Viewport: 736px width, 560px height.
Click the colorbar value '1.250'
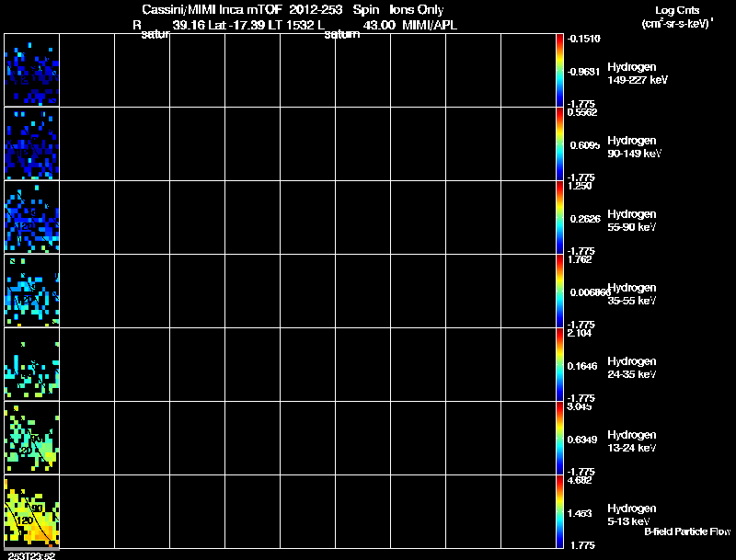(x=580, y=186)
